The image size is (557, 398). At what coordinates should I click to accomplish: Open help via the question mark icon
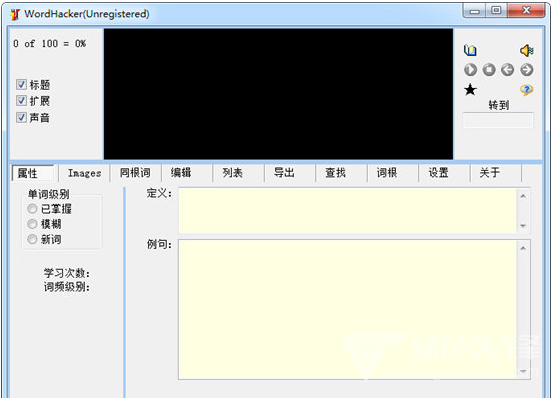click(x=527, y=90)
